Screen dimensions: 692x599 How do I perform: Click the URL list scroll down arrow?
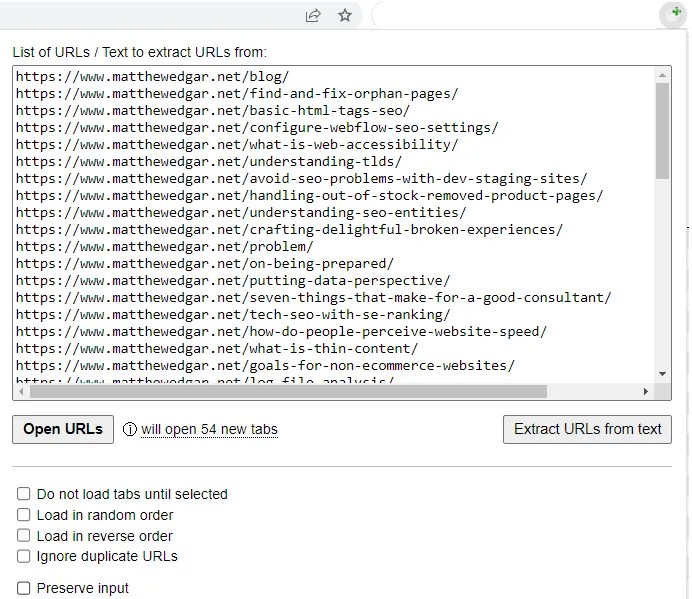point(662,374)
